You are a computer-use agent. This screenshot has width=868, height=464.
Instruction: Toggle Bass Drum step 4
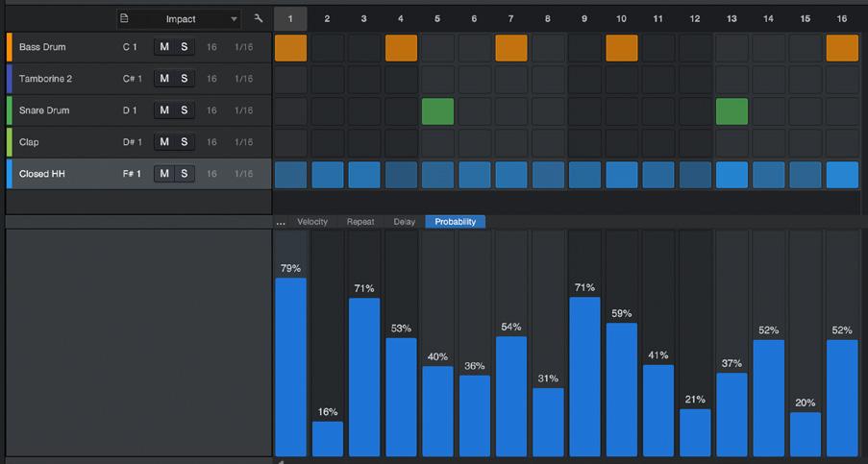(402, 48)
